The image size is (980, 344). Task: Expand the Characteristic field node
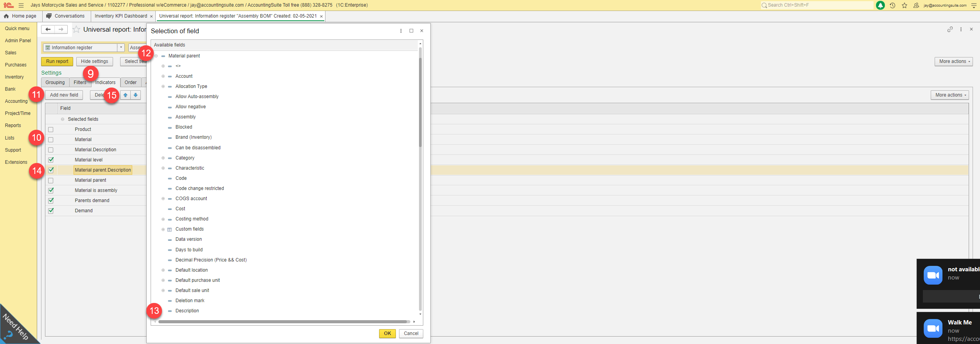tap(163, 168)
